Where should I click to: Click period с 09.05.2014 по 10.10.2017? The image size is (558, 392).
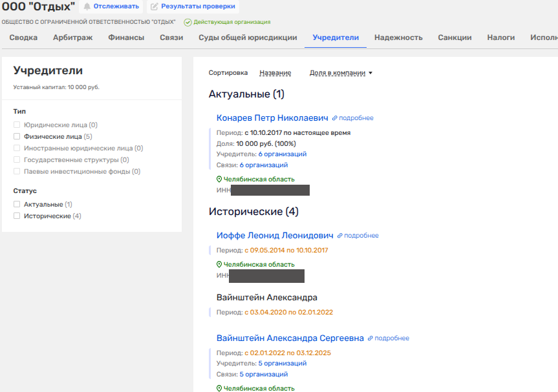286,251
